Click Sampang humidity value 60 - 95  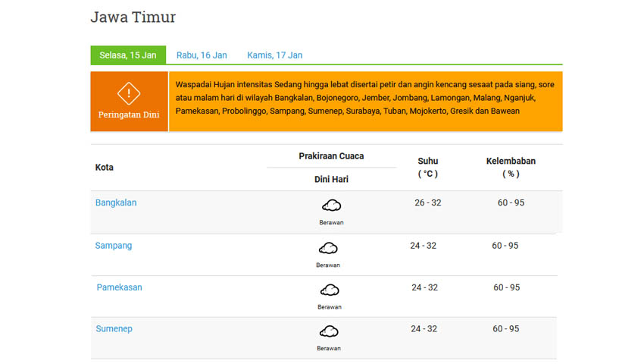tap(505, 246)
